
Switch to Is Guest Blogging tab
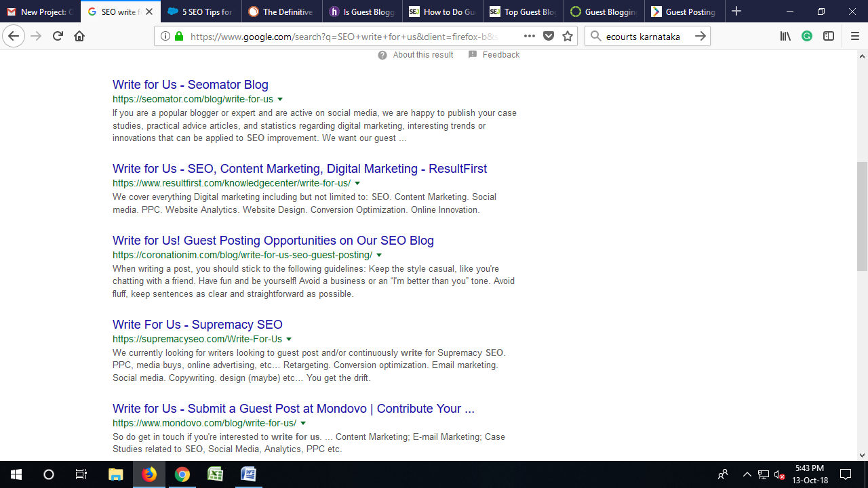point(362,12)
